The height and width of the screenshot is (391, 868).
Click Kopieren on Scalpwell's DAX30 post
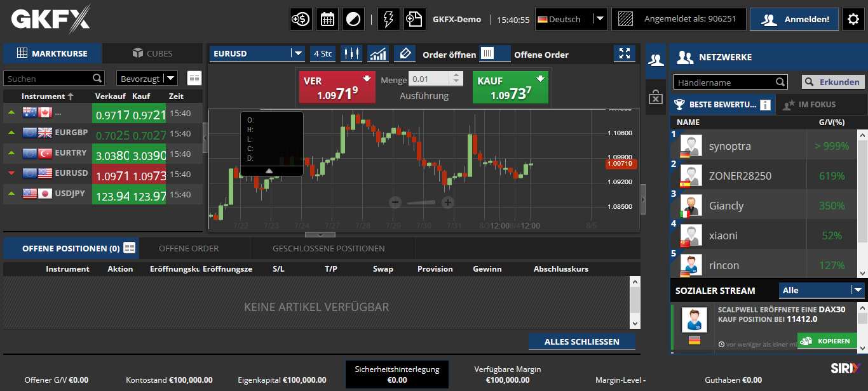tap(827, 341)
